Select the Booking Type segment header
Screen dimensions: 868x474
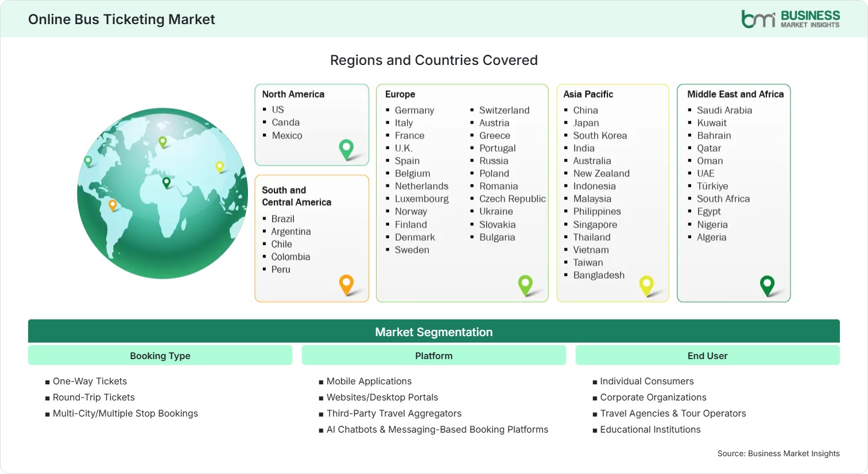click(160, 356)
